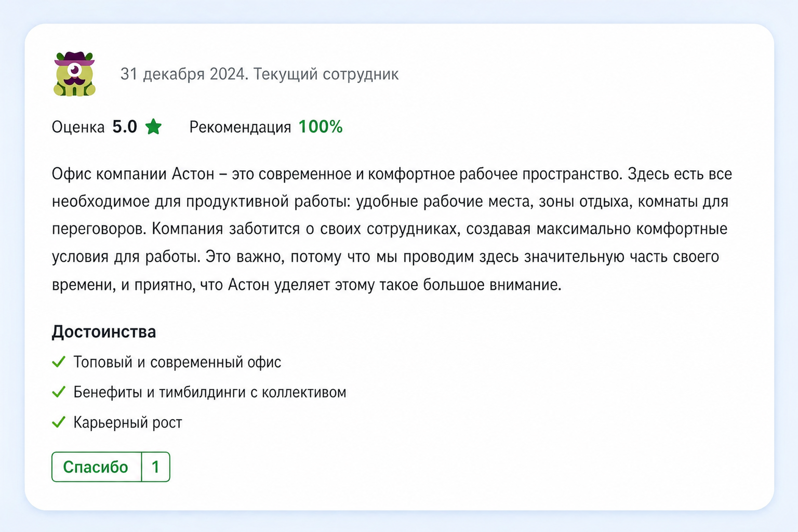This screenshot has height=532, width=798.
Task: Click the green rating star
Action: (153, 127)
